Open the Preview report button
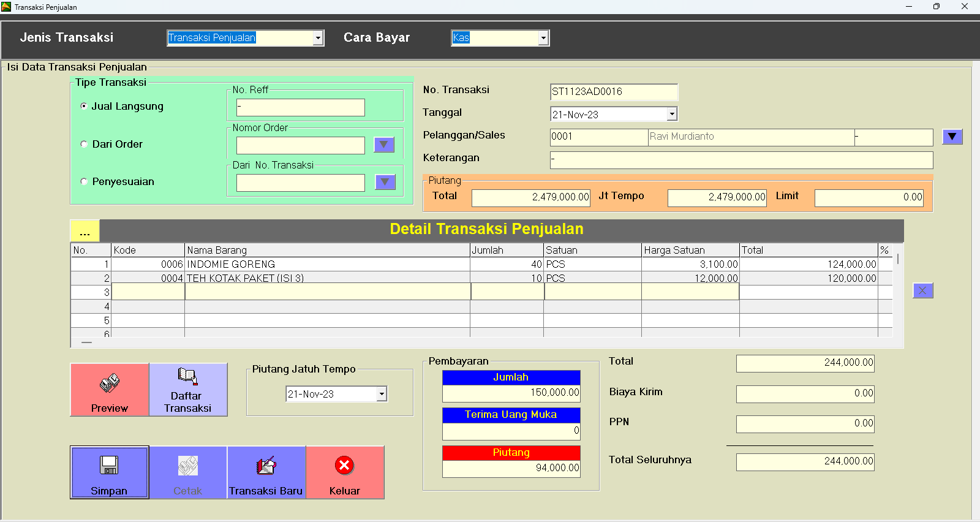The image size is (980, 522). [110, 390]
